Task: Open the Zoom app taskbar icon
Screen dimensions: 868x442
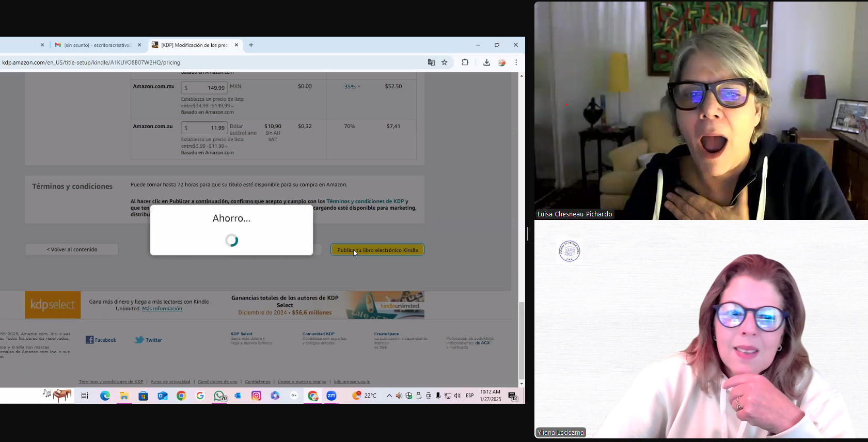Action: 332,396
